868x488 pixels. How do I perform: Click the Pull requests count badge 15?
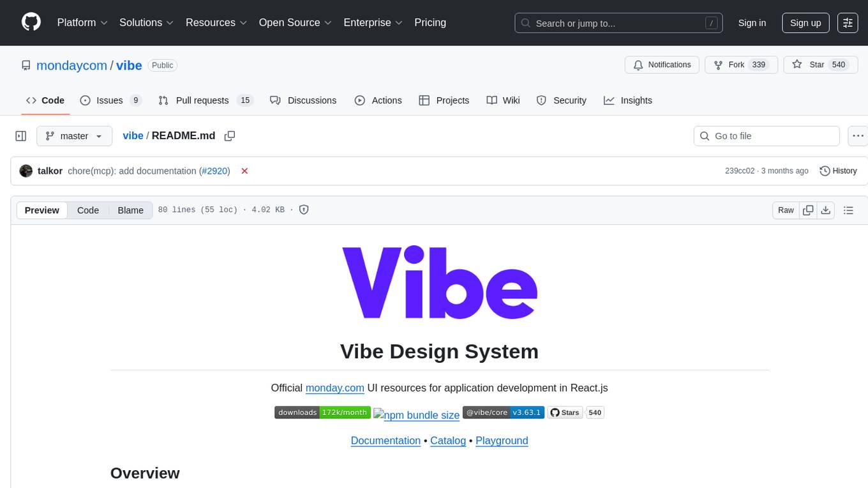click(x=245, y=100)
